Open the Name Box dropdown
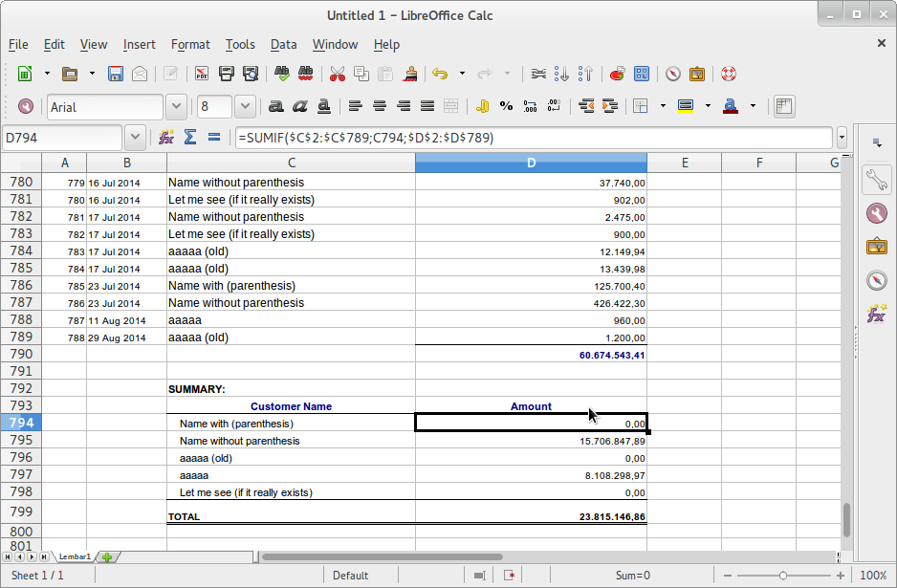Screen dimensions: 897x588 [x=135, y=138]
